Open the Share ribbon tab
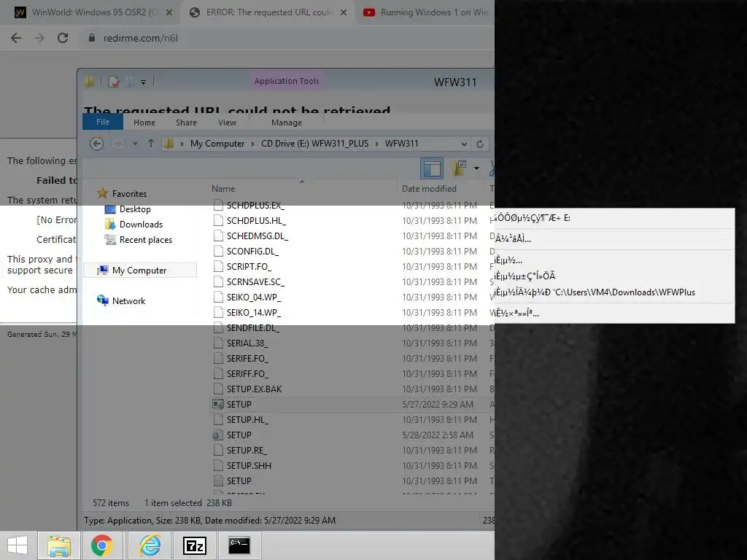This screenshot has width=747, height=560. [x=186, y=122]
